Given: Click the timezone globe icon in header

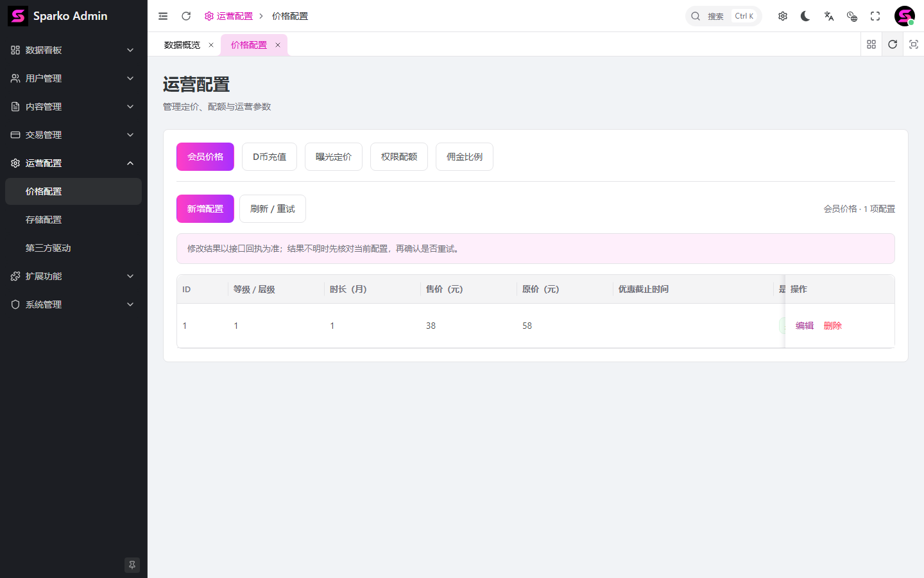Looking at the screenshot, I should click(852, 16).
